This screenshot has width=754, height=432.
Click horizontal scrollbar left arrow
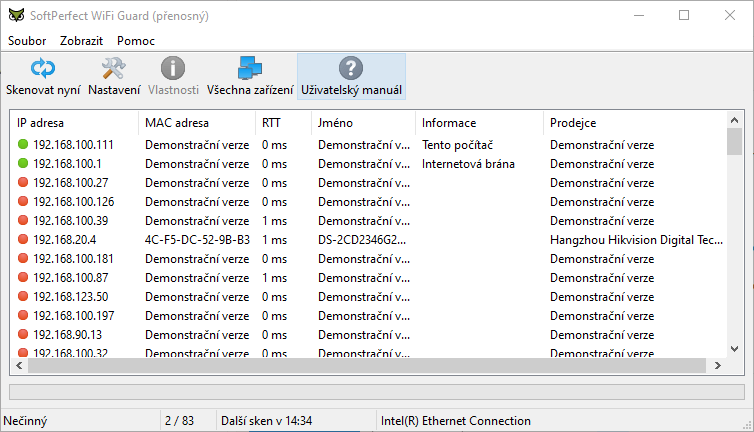coord(19,366)
